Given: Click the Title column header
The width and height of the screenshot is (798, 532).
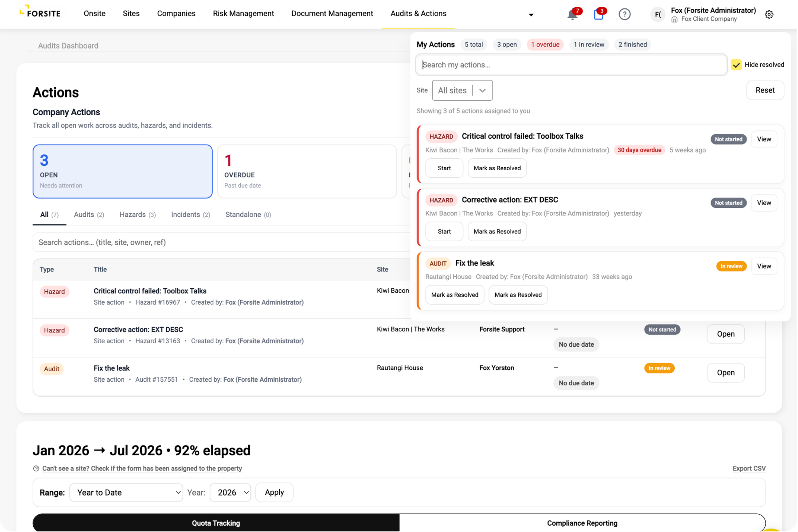Looking at the screenshot, I should [x=100, y=270].
